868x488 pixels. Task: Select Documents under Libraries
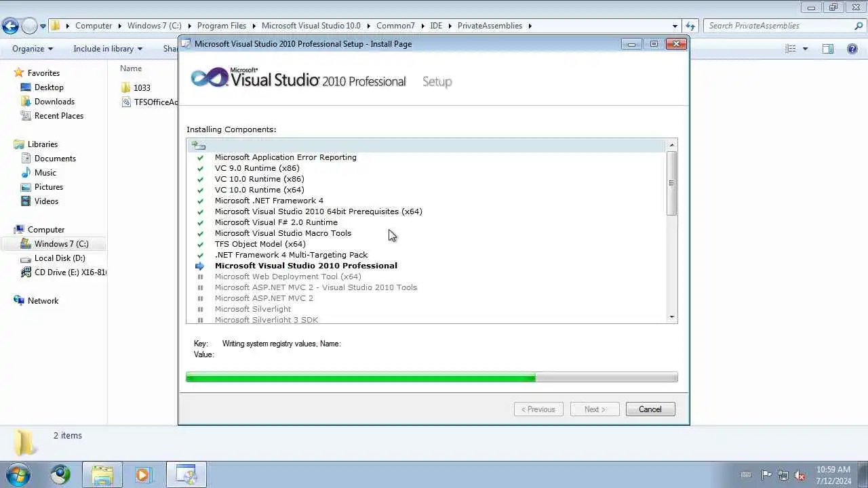tap(55, 159)
